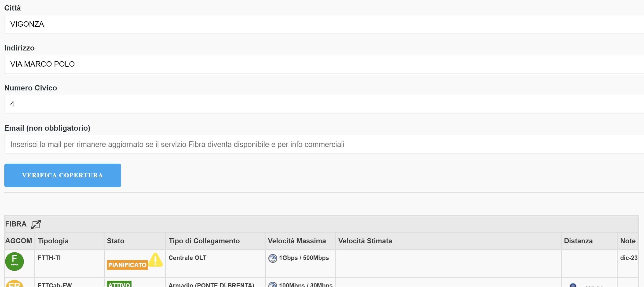Click the speedometer icon beside 1Gbps / 500Mbps
The width and height of the screenshot is (644, 287).
tap(272, 258)
